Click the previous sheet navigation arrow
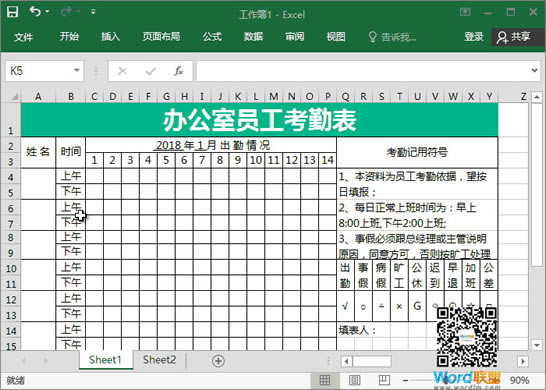546x390 pixels. pos(24,361)
